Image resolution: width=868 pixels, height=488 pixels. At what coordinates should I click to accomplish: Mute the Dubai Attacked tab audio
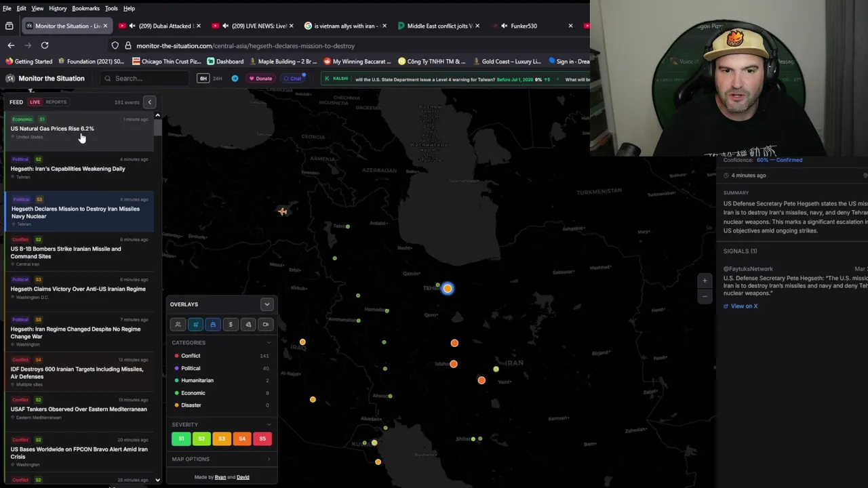click(x=132, y=26)
